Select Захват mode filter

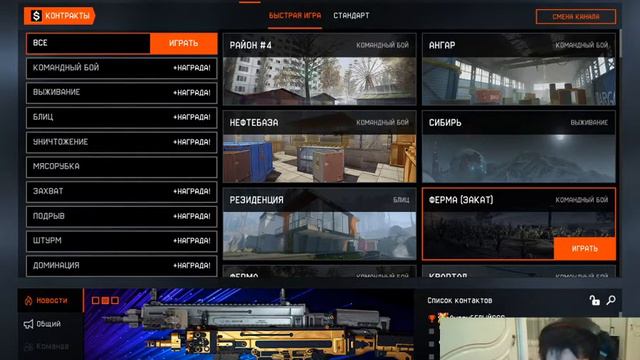point(121,191)
